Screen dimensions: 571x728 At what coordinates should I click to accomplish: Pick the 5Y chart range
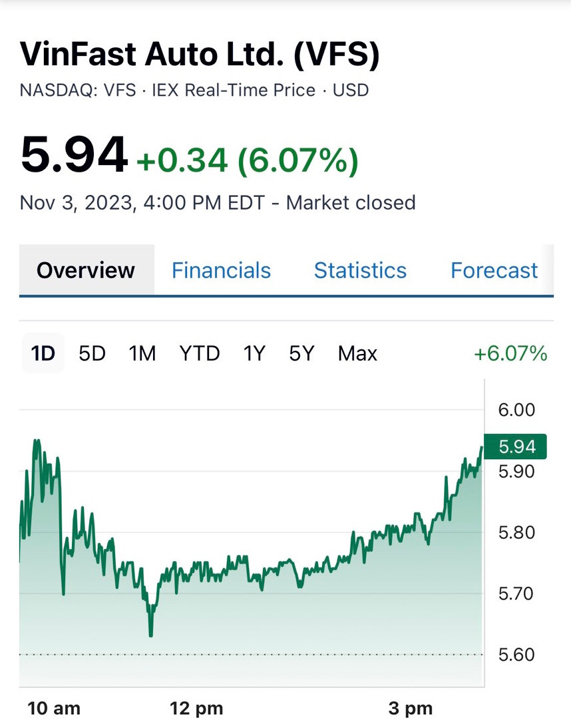(301, 353)
